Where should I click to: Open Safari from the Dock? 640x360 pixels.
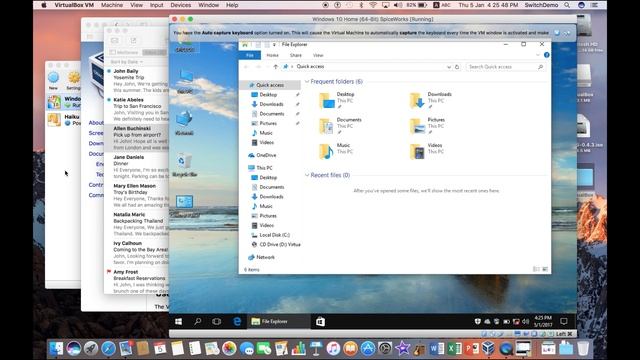[x=108, y=348]
